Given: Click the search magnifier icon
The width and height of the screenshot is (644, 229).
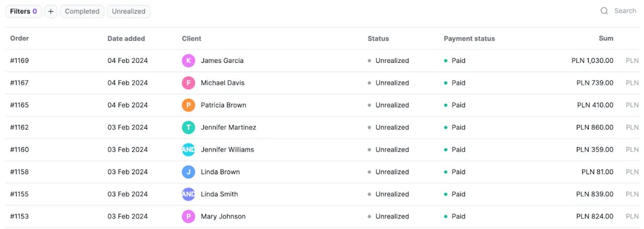Looking at the screenshot, I should click(604, 11).
